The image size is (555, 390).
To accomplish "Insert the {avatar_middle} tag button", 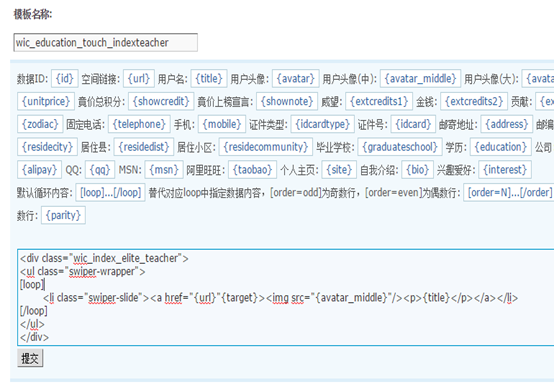I will coord(420,78).
